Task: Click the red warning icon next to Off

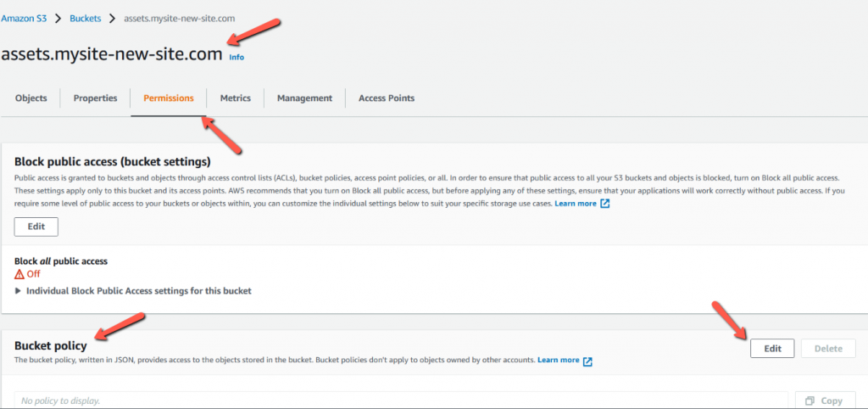Action: [x=19, y=274]
